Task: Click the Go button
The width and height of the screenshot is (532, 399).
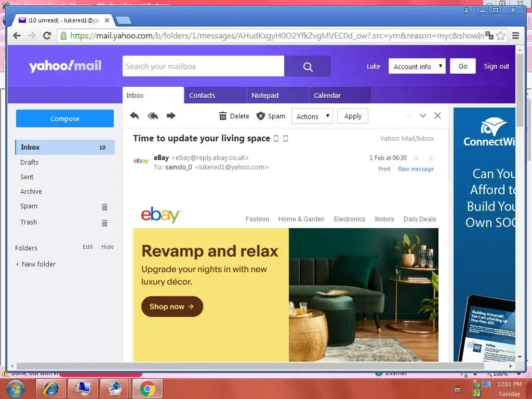Action: [x=463, y=66]
